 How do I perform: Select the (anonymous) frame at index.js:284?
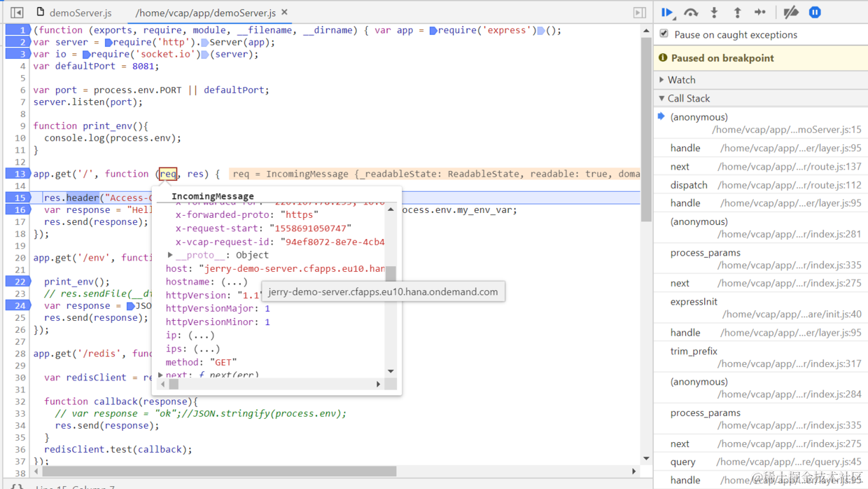point(760,388)
